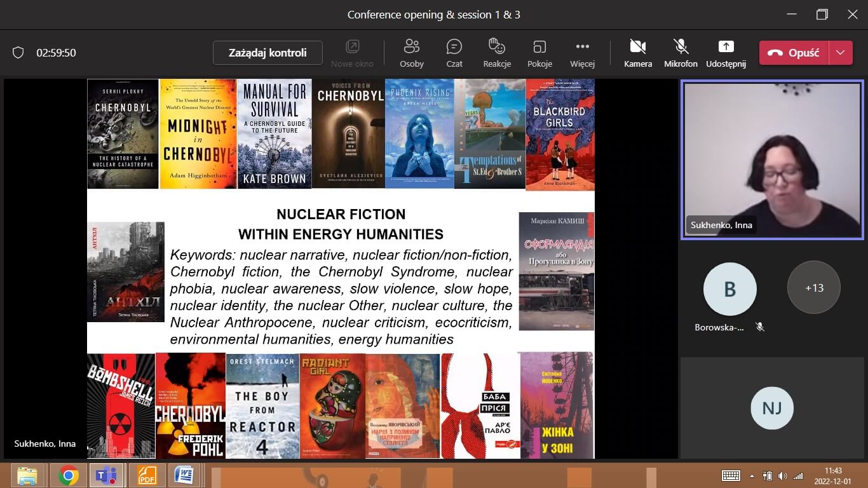This screenshot has height=488, width=868.
Task: Click Frederik Pohl's Chernobyl cover
Action: [x=191, y=406]
